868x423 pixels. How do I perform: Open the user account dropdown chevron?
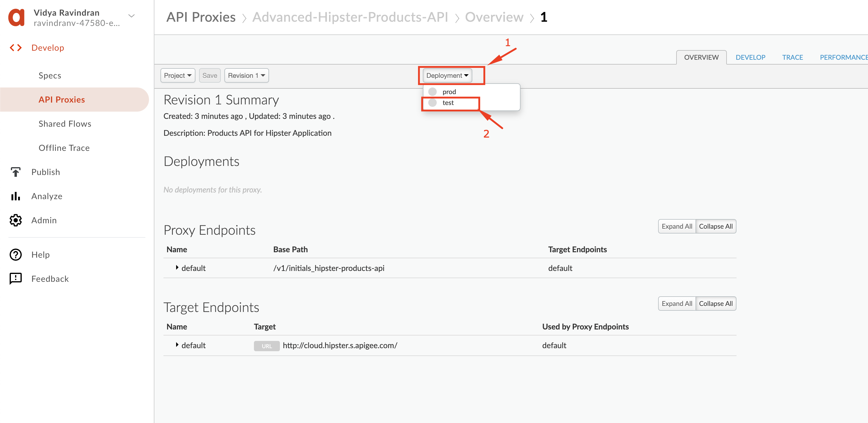pyautogui.click(x=131, y=16)
